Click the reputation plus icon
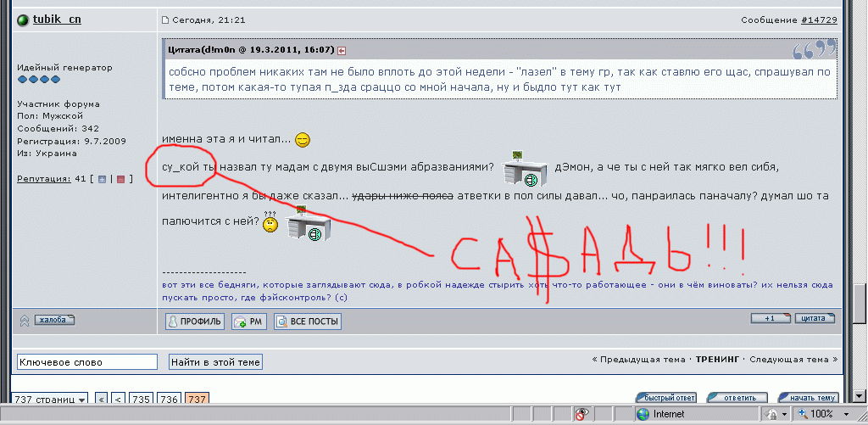This screenshot has height=425, width=868. point(103,179)
